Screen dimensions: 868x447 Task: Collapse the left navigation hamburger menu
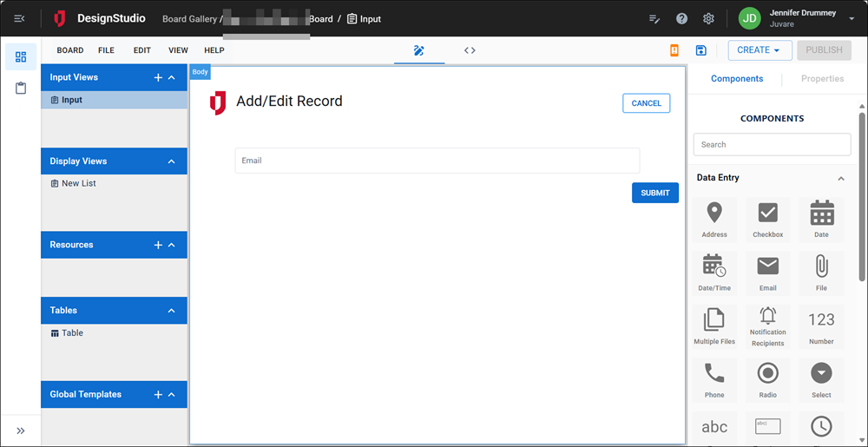click(19, 19)
